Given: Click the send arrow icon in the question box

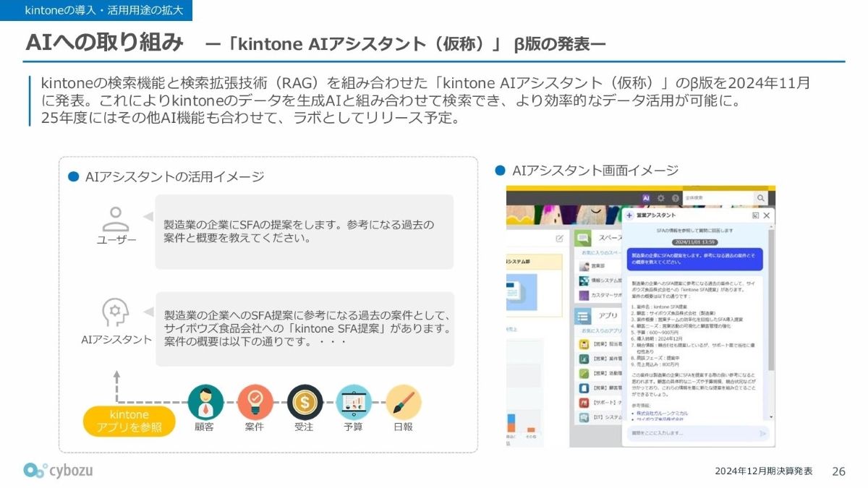Looking at the screenshot, I should coord(762,434).
